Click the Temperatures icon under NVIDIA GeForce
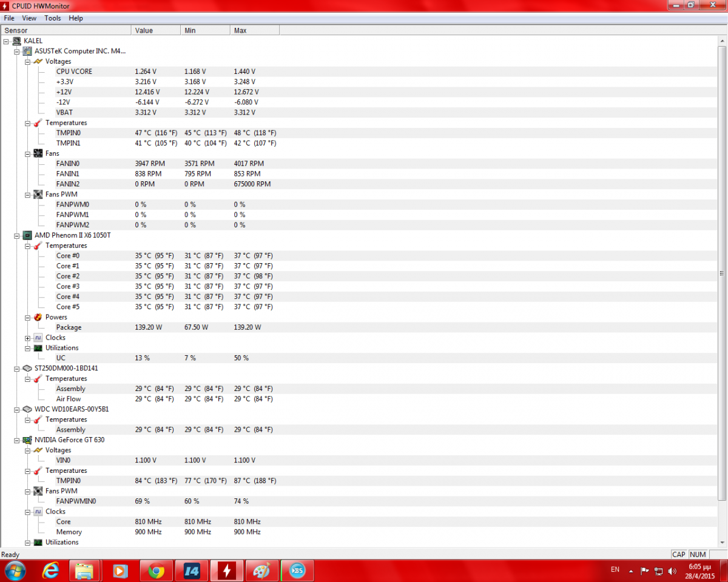 coord(38,470)
